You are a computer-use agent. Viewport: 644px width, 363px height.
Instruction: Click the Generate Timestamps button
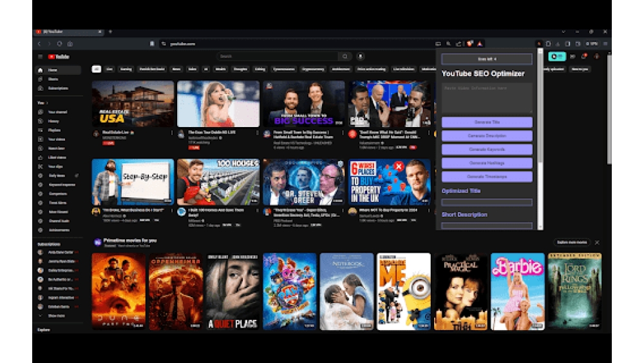(x=487, y=177)
